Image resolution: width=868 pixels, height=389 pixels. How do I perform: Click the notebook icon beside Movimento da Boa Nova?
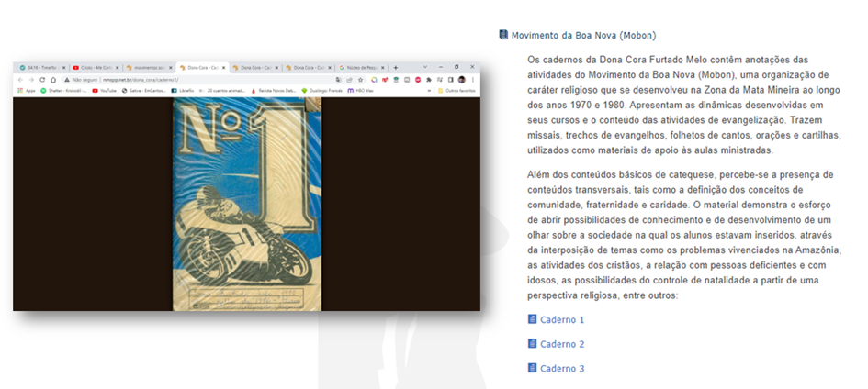[x=503, y=35]
